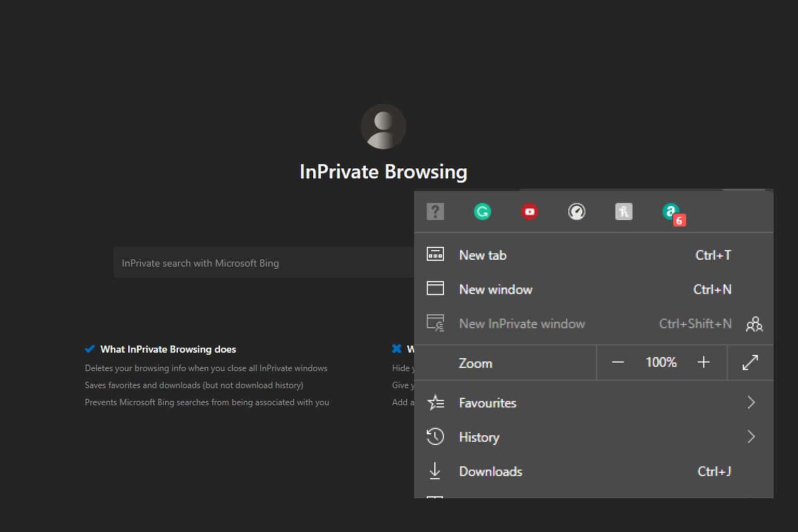The image size is (798, 532).
Task: Click text Deletes your browsing info line
Action: click(206, 368)
